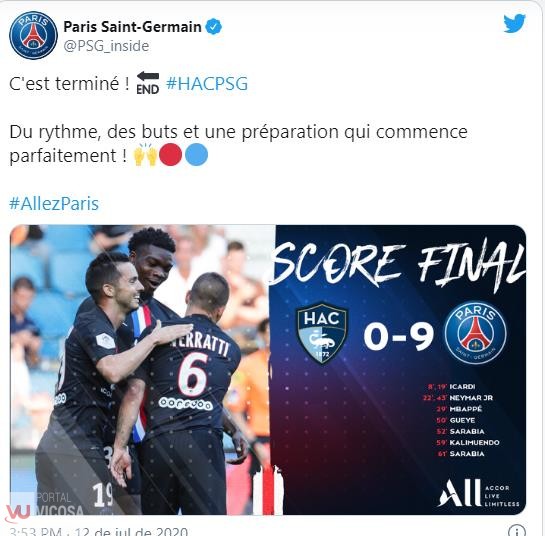Click the PSG crest in score graphic
This screenshot has width=545, height=536.
(x=475, y=333)
